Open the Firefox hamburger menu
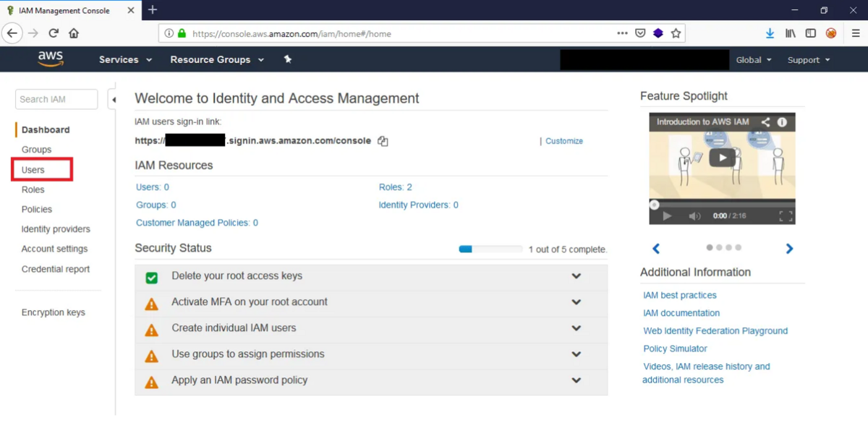 [x=856, y=33]
